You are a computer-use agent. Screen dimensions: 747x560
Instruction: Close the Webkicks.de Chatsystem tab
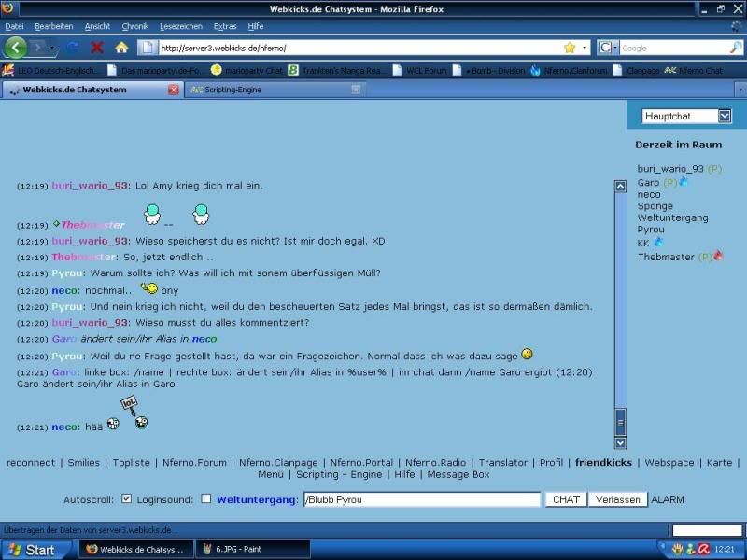click(x=174, y=90)
